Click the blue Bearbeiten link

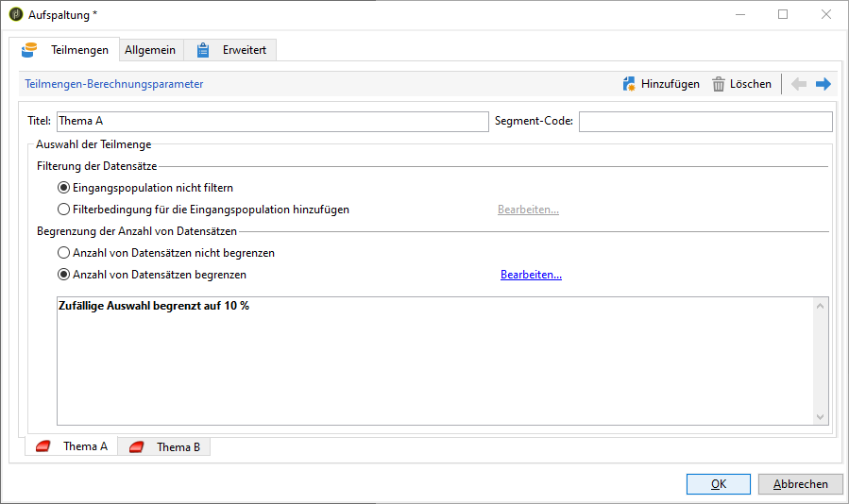coord(531,275)
